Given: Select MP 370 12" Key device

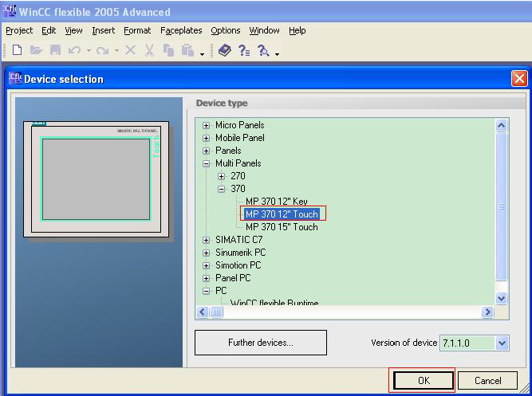Looking at the screenshot, I should pos(276,202).
